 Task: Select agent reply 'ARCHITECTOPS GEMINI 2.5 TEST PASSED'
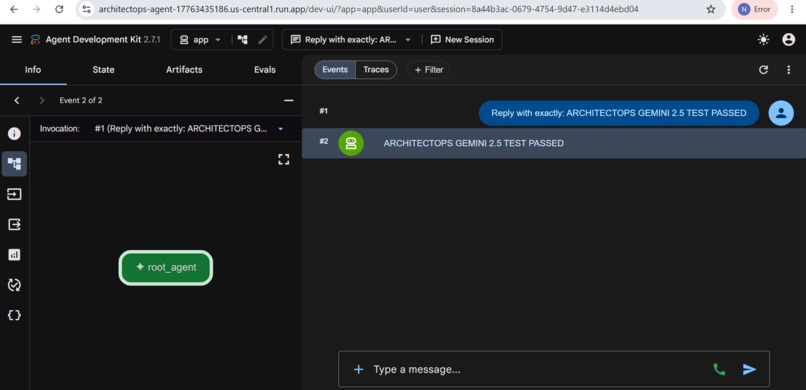[x=473, y=143]
